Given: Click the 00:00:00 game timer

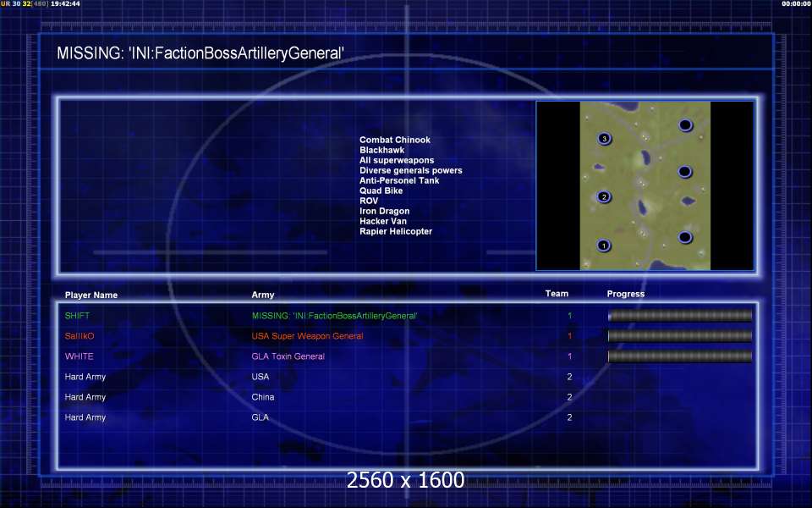Looking at the screenshot, I should (x=797, y=3).
